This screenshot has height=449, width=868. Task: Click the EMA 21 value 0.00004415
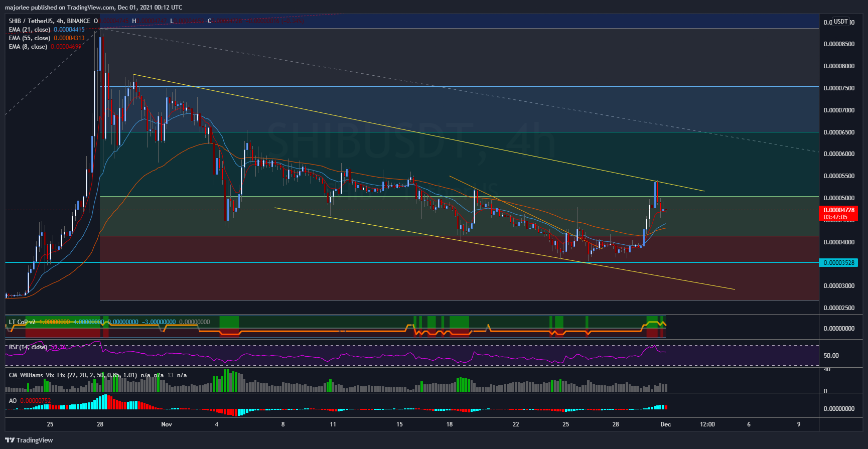(x=69, y=30)
